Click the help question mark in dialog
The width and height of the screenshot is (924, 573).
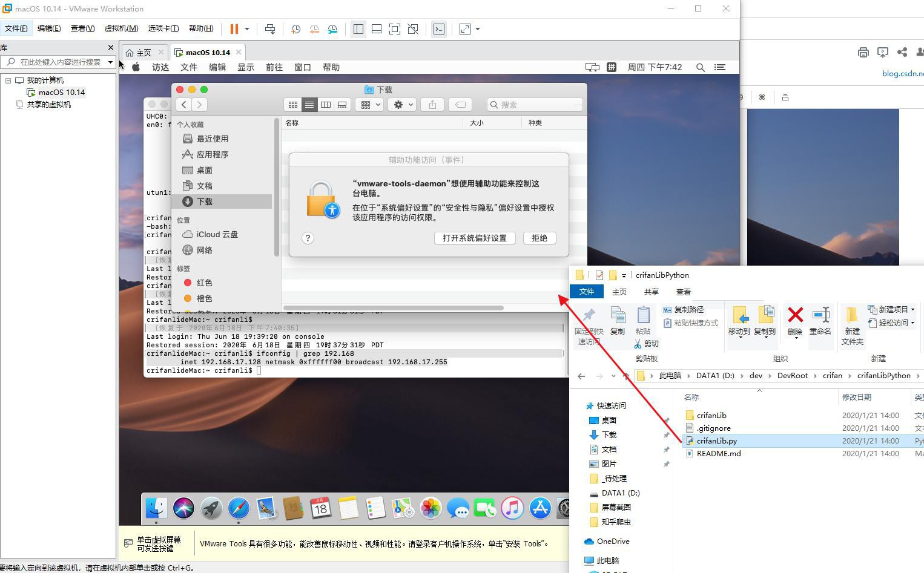(308, 238)
